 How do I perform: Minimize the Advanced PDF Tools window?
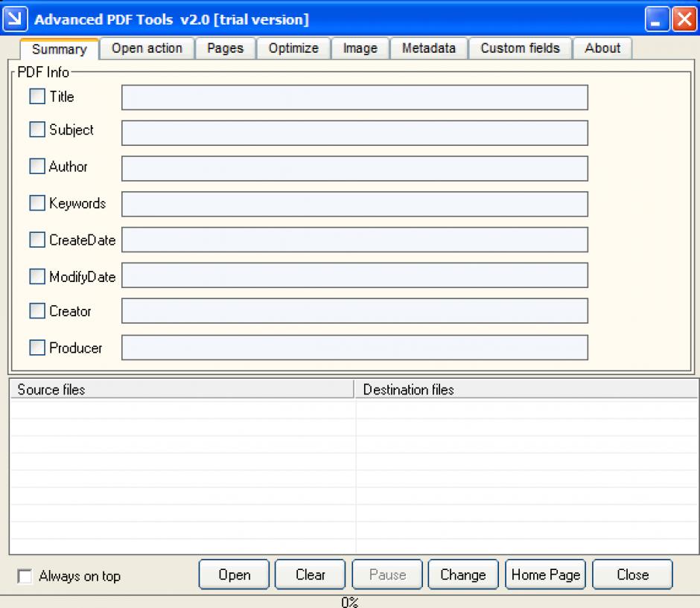(x=657, y=19)
